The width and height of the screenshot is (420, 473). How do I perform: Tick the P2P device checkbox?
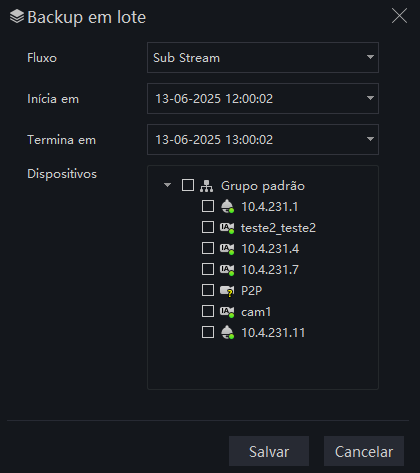pyautogui.click(x=208, y=290)
